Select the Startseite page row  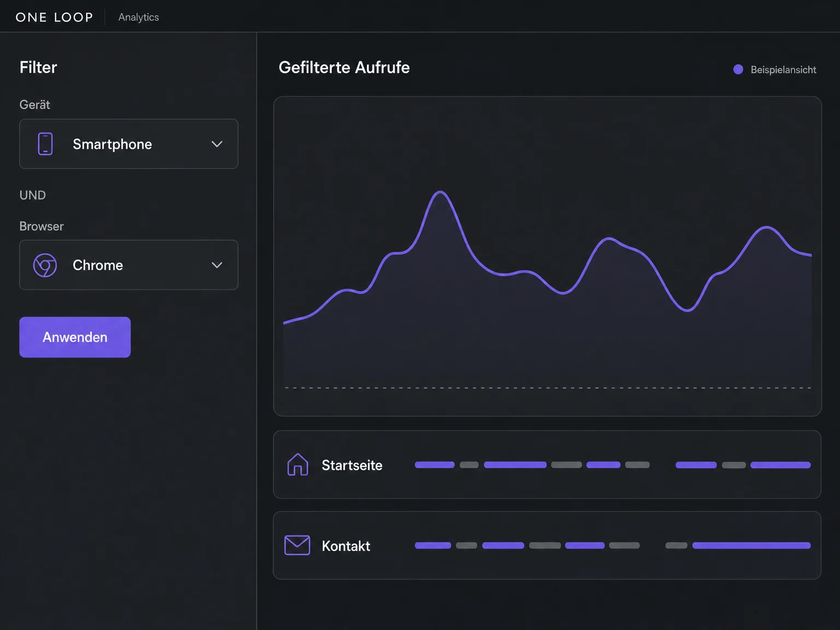point(547,464)
